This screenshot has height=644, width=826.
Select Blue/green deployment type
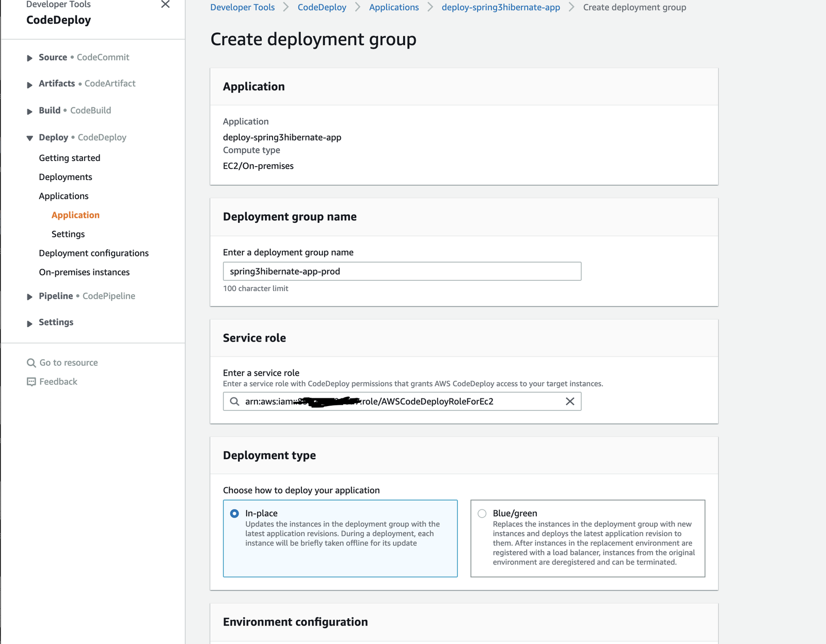pyautogui.click(x=482, y=513)
